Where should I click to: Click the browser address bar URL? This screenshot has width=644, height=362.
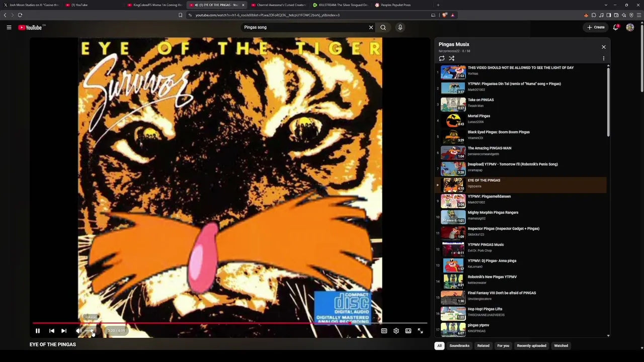(x=267, y=15)
